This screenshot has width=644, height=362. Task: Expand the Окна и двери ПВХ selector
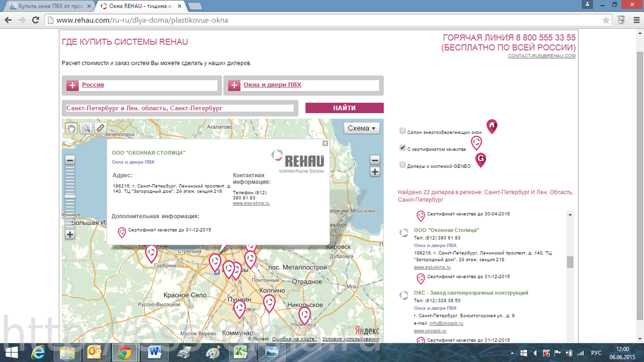pyautogui.click(x=234, y=85)
